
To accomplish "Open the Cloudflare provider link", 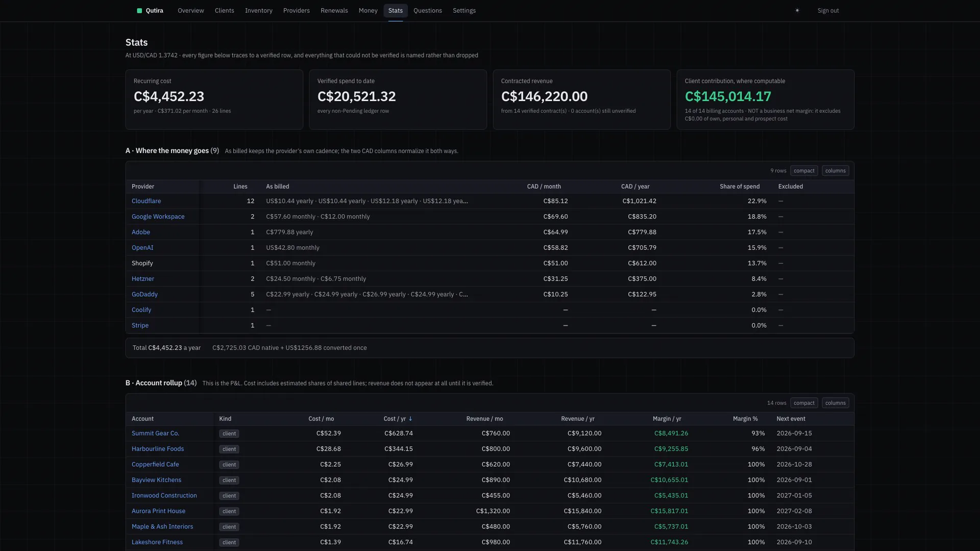I will coord(146,201).
